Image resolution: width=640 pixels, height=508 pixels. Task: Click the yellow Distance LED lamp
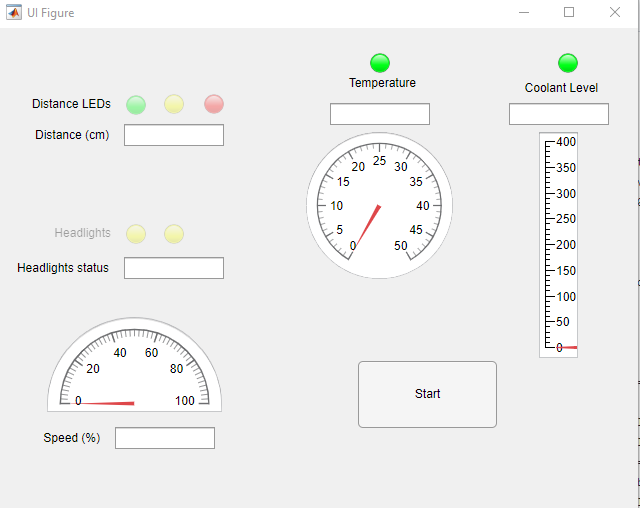174,104
